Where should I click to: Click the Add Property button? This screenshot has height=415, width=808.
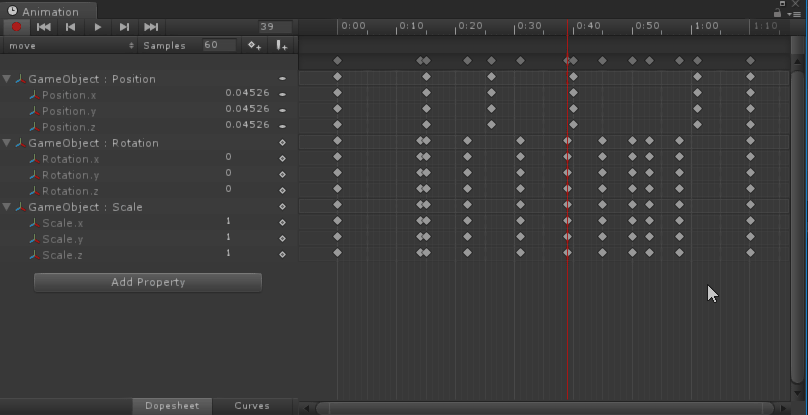coord(148,283)
